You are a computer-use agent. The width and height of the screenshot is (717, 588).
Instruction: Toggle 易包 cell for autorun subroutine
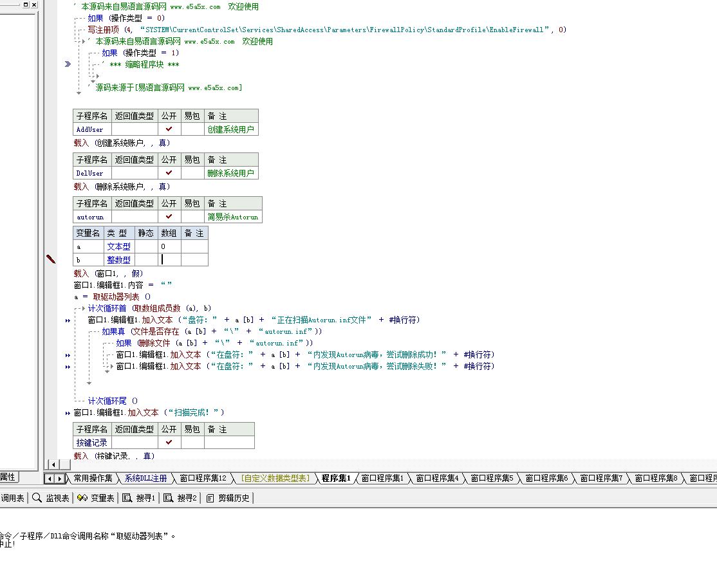click(192, 216)
